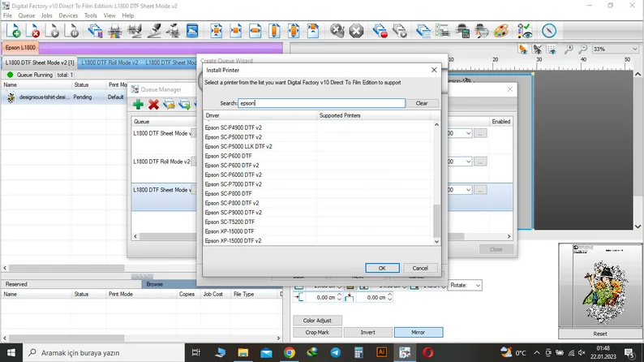This screenshot has width=644, height=362.
Task: Open the Help menu
Action: pos(127,15)
